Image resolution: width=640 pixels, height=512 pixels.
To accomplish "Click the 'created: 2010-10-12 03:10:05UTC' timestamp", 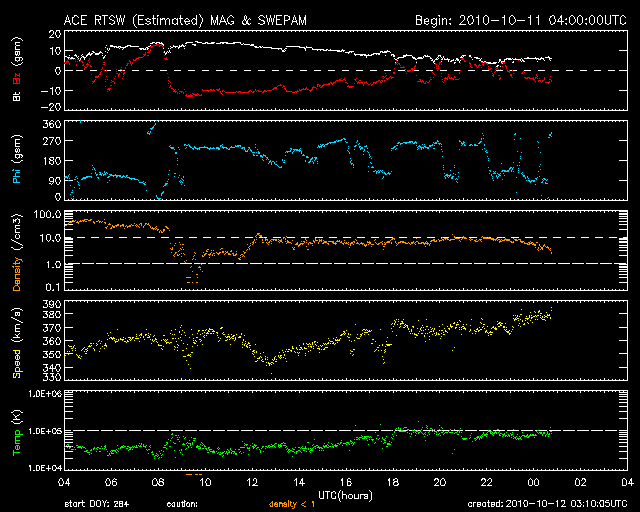I will pyautogui.click(x=547, y=504).
